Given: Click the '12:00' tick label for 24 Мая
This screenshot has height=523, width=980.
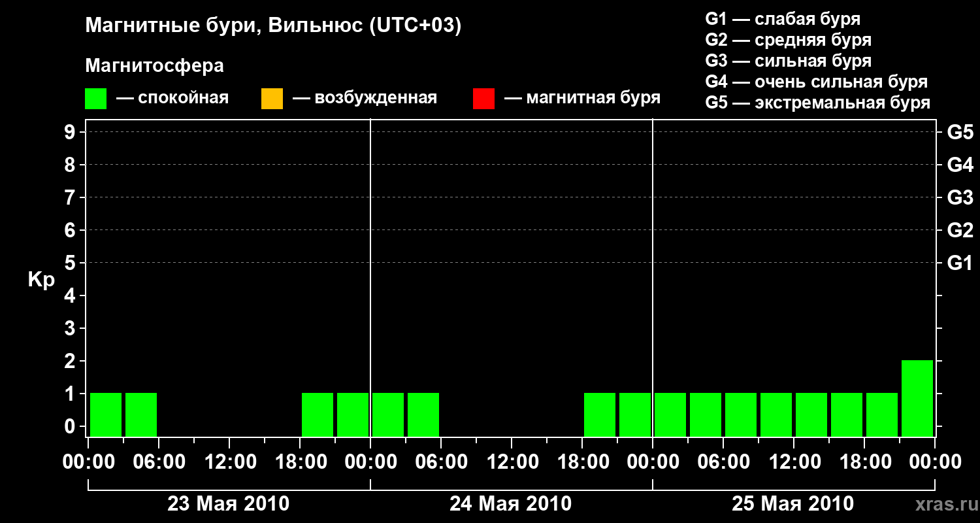Looking at the screenshot, I should click(512, 462).
